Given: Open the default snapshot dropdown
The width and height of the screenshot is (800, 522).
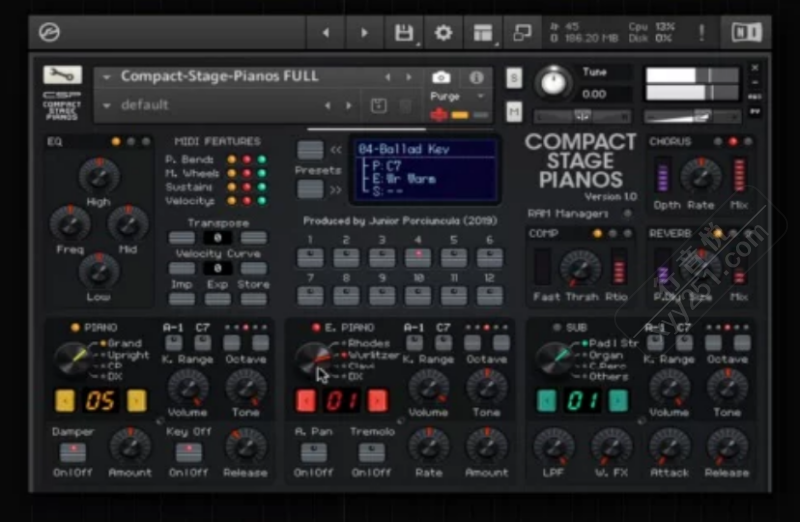Looking at the screenshot, I should (107, 106).
